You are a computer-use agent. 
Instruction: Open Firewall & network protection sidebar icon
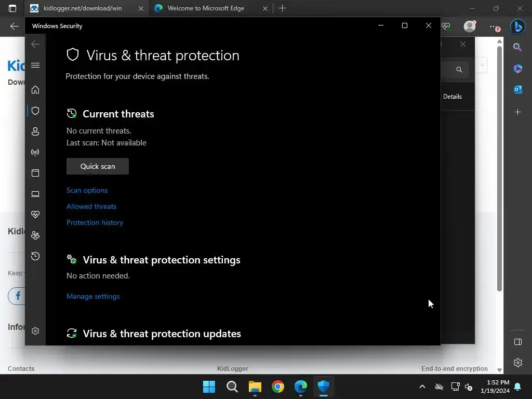tap(35, 152)
